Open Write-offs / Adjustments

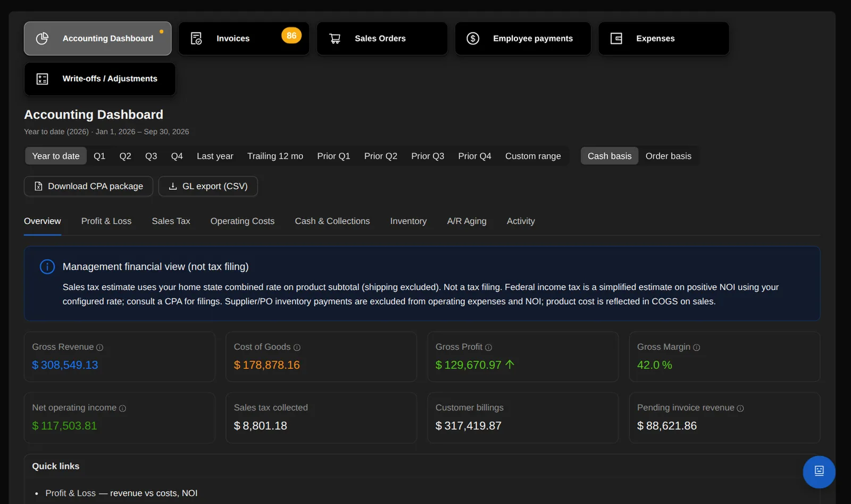pos(100,79)
